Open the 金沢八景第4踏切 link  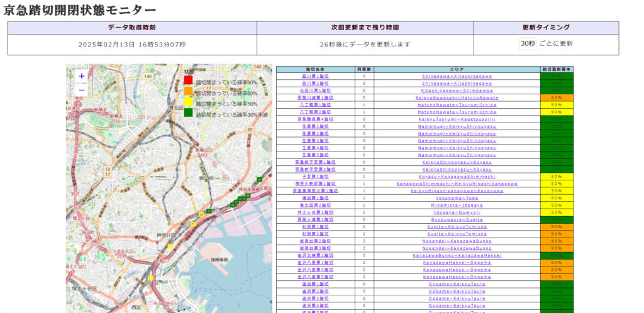coord(316,270)
